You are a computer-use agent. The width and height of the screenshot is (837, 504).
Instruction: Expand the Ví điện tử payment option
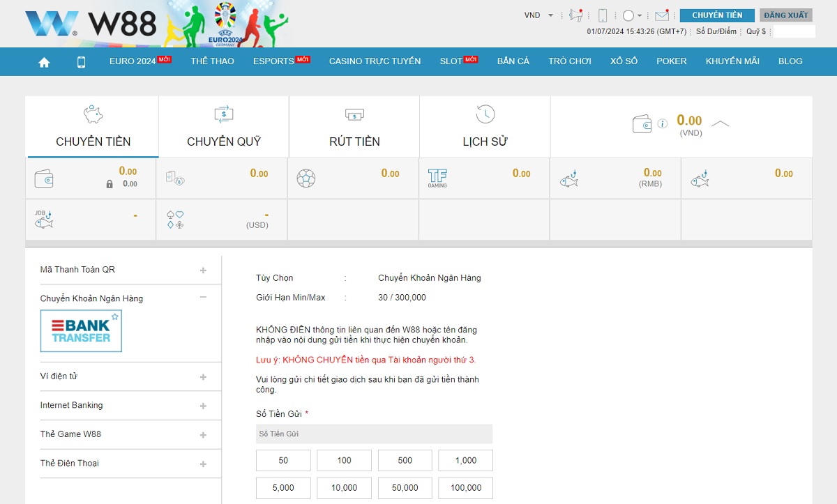(203, 376)
